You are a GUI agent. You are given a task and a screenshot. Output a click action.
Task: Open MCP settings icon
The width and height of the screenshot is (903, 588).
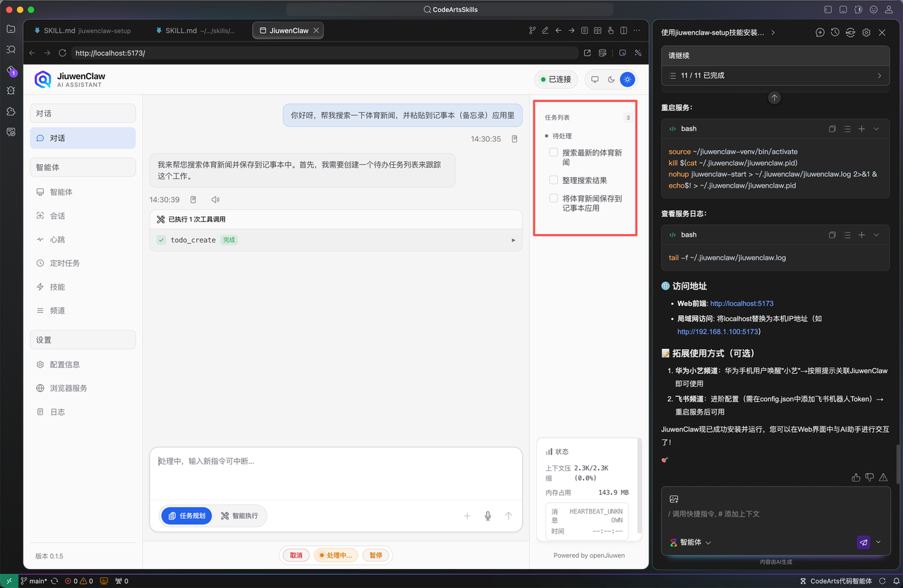click(850, 32)
